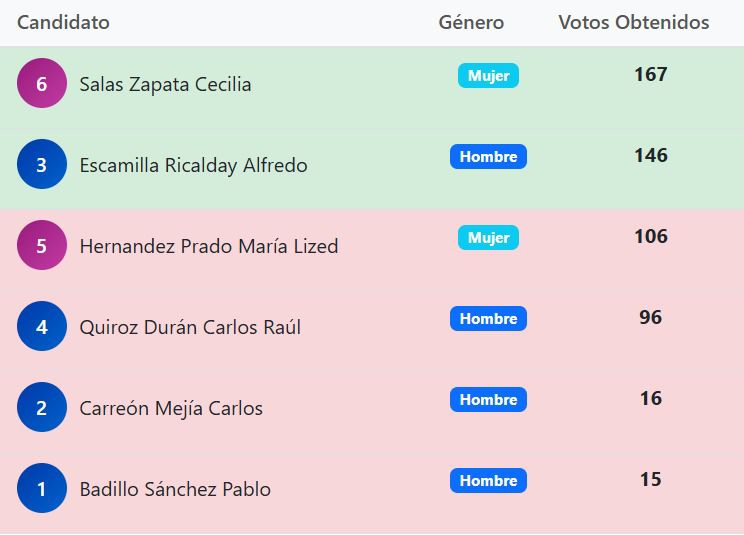The width and height of the screenshot is (744, 535).
Task: Click Hombre badge for Badillo Sánchez Pablo
Action: click(x=488, y=481)
